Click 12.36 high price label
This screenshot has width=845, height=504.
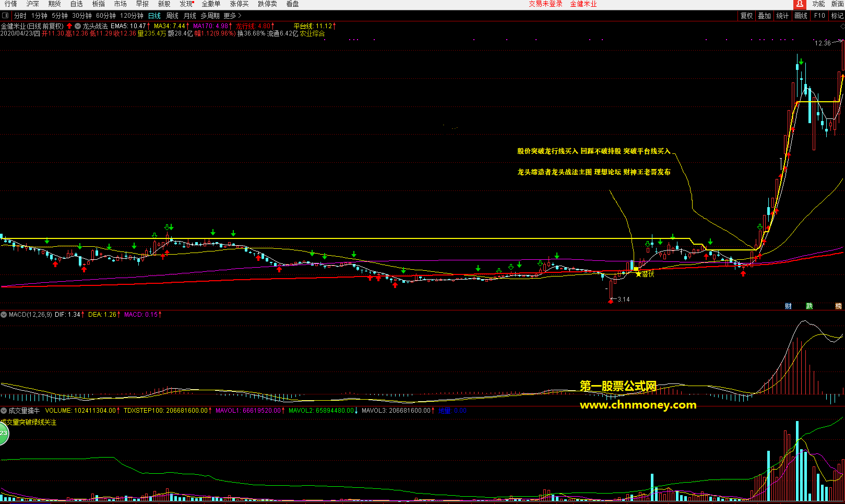pos(823,43)
